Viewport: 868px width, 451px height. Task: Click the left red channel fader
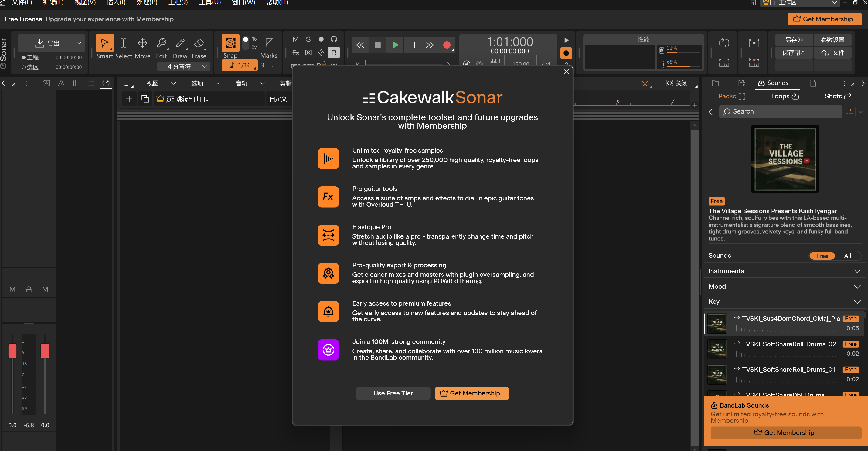click(12, 351)
